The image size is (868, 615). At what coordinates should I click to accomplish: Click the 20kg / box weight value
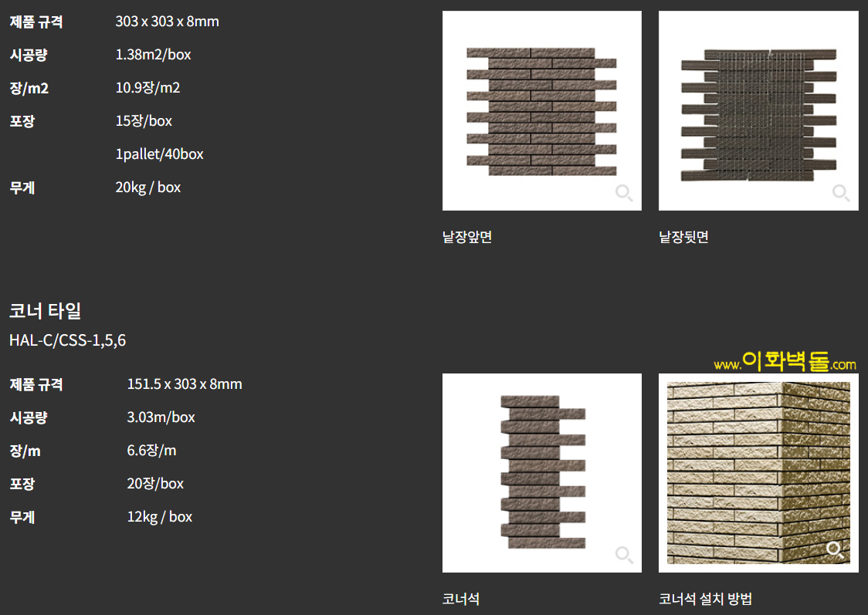[x=147, y=188]
